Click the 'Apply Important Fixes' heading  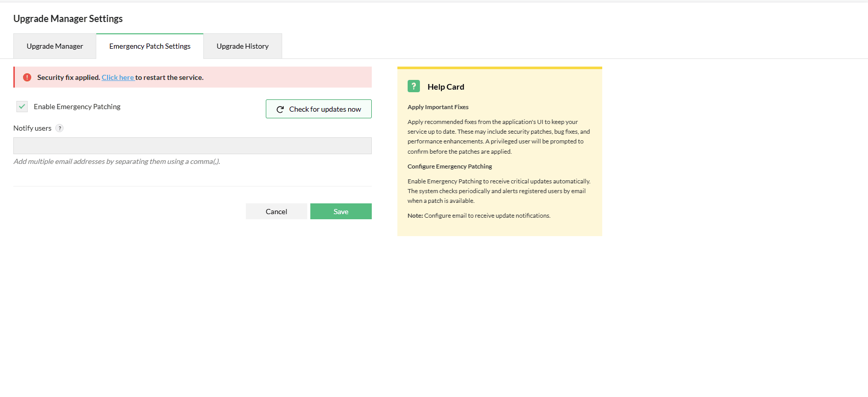click(x=438, y=107)
